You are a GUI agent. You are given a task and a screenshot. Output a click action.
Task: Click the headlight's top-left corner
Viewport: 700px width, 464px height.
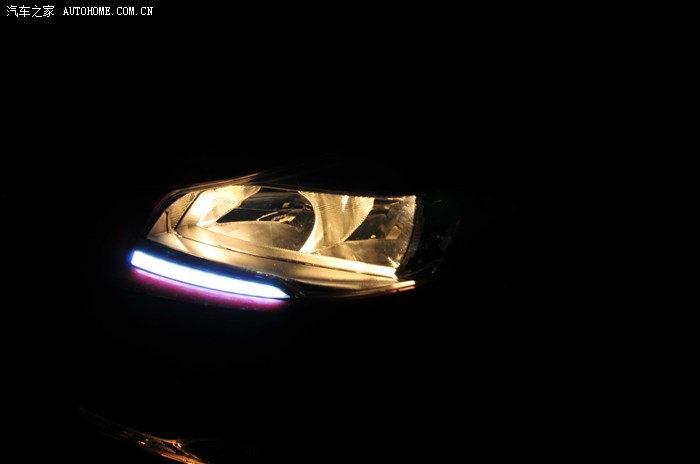click(168, 193)
